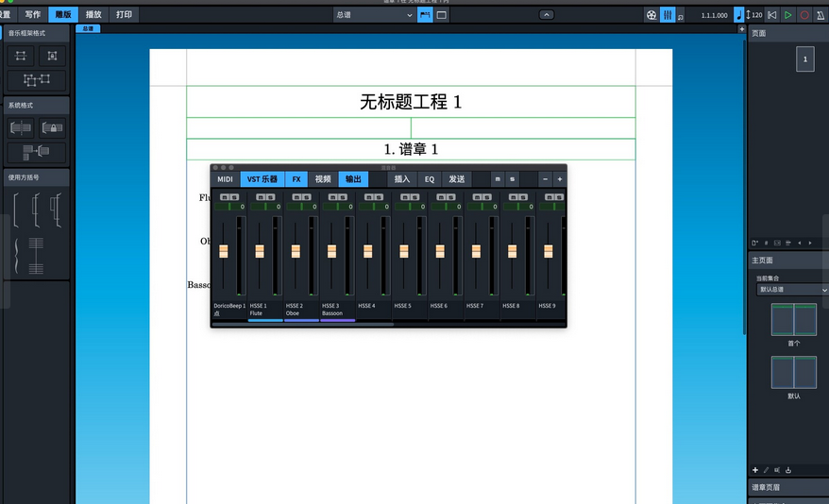Viewport: 829px width, 504px height.
Task: Click the curly brace bracket icon
Action: (x=19, y=256)
